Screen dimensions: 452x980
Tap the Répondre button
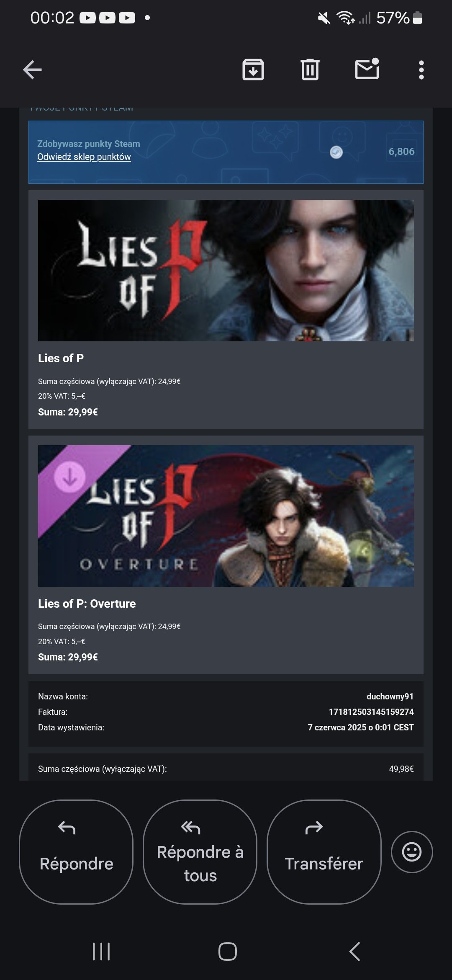pyautogui.click(x=76, y=852)
